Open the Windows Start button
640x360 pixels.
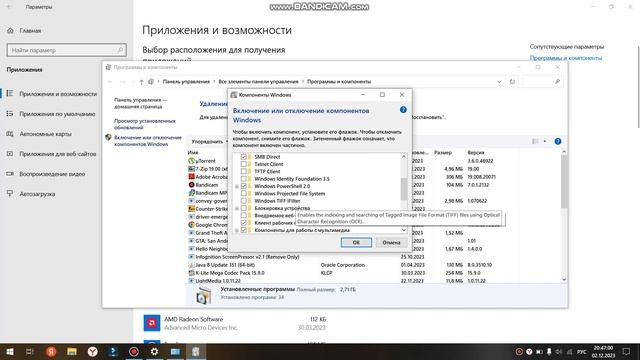click(9, 351)
